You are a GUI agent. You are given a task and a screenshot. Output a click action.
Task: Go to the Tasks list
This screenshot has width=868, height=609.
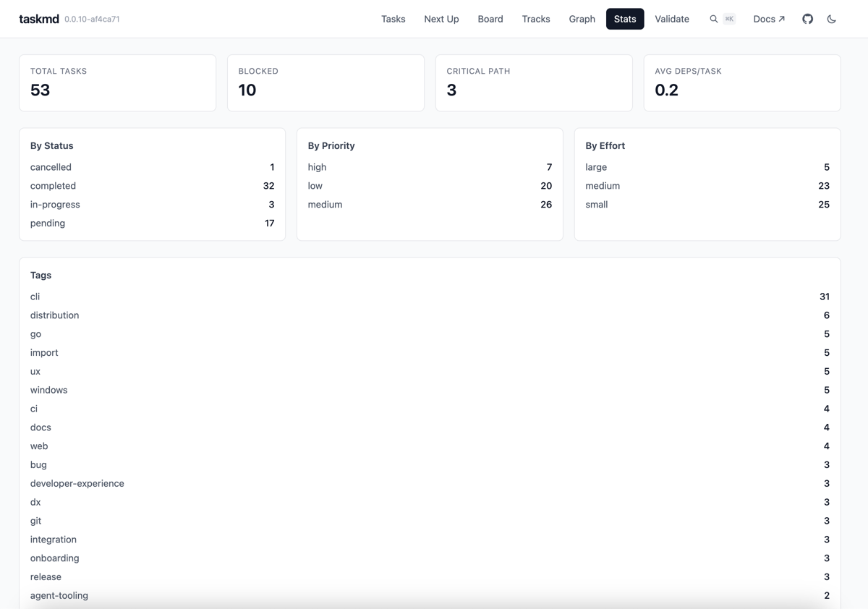[393, 19]
